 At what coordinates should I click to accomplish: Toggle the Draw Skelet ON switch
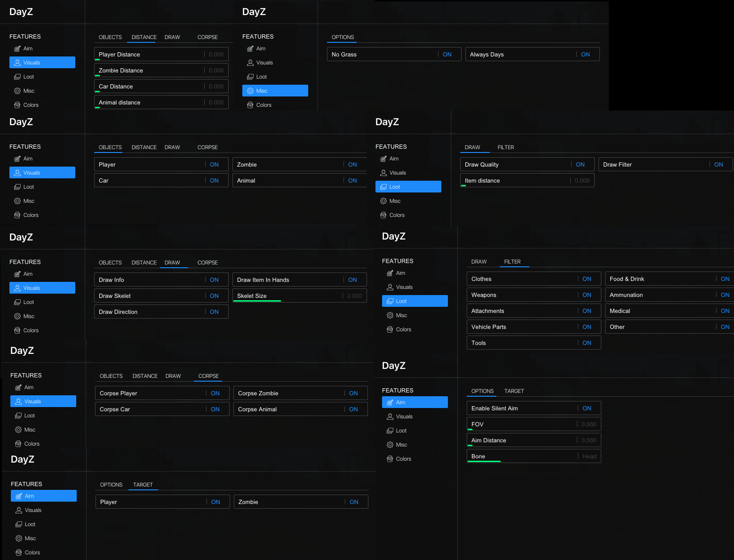pos(214,296)
